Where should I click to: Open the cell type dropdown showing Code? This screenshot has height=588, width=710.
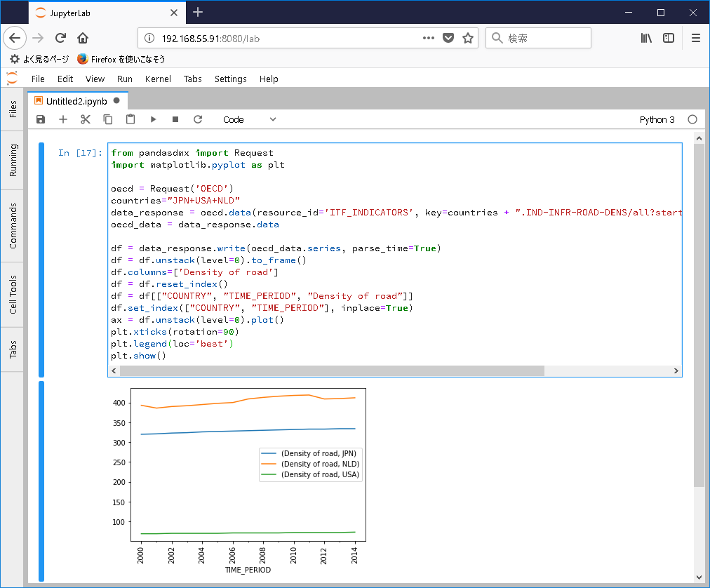pos(249,119)
